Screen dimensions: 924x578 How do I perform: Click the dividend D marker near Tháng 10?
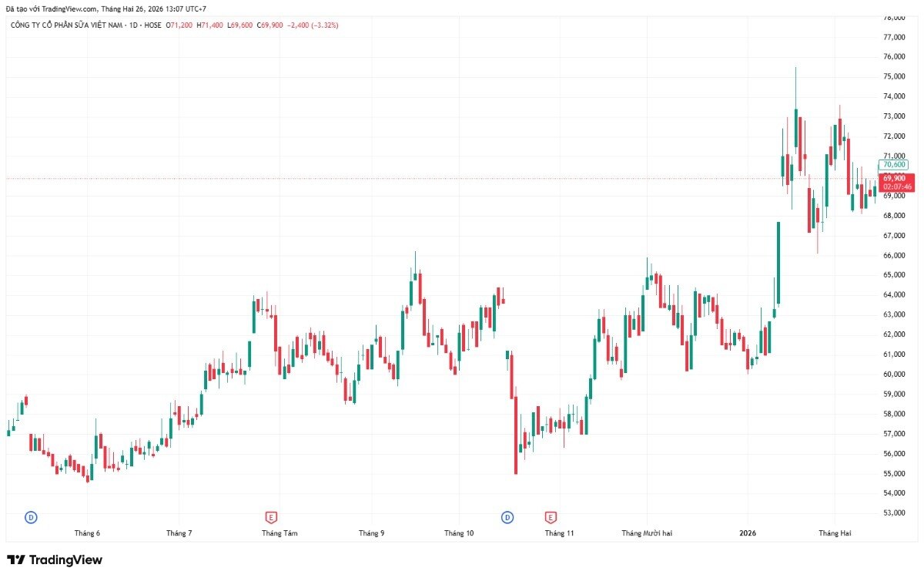pyautogui.click(x=507, y=516)
